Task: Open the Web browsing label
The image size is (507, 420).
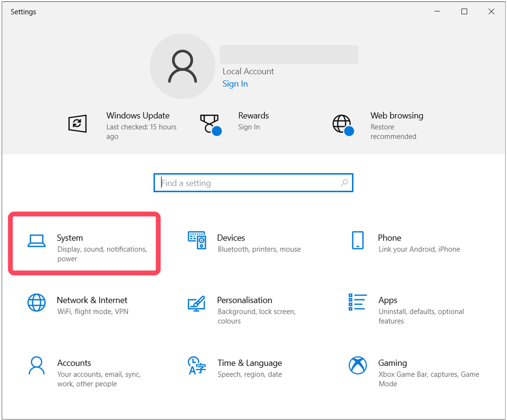Action: pos(397,115)
